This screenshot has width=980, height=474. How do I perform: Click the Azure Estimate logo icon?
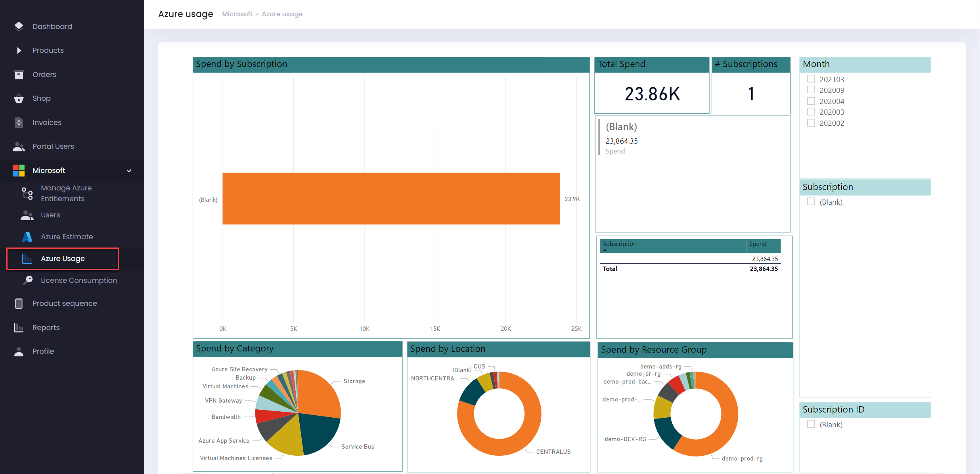click(27, 237)
